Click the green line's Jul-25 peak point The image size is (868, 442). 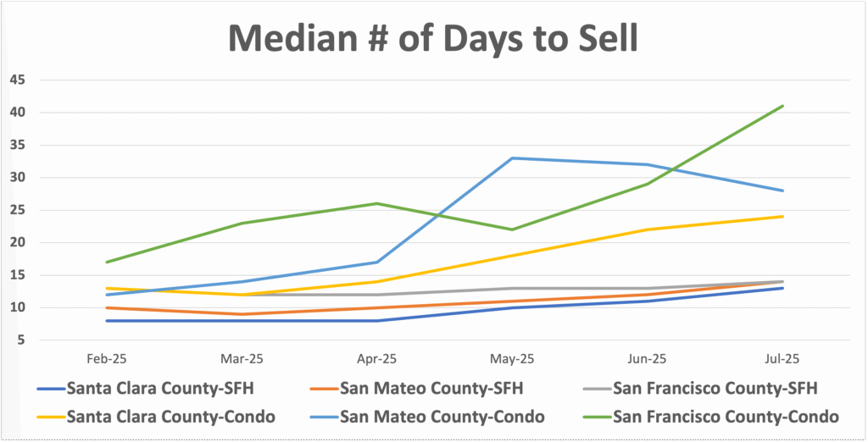point(782,106)
